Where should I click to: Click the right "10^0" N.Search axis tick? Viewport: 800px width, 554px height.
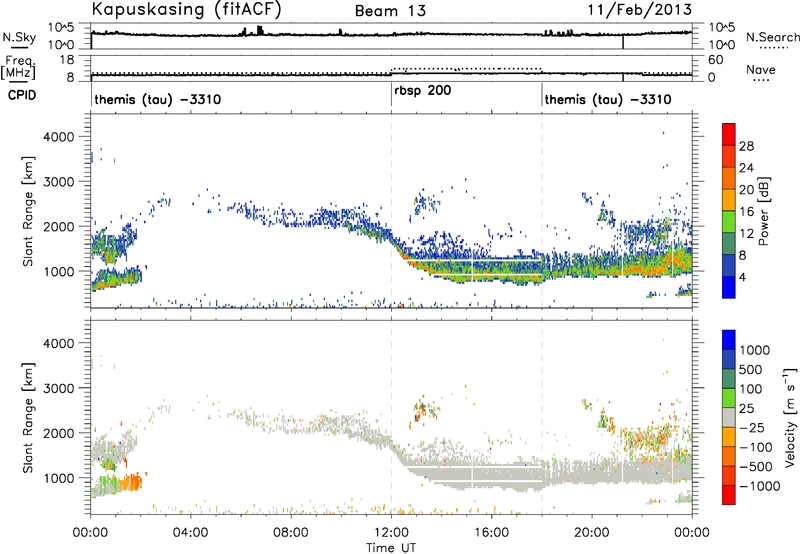722,45
